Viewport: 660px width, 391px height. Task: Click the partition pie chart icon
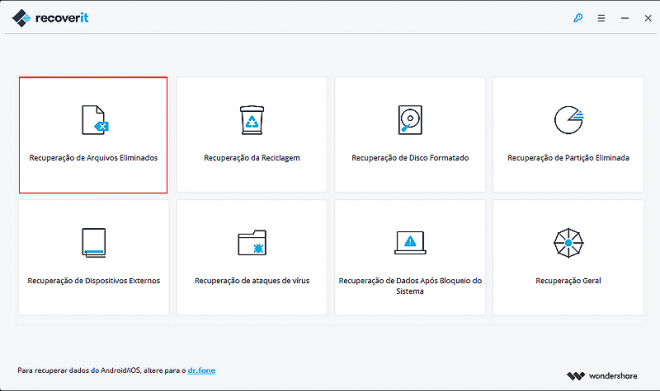[569, 120]
